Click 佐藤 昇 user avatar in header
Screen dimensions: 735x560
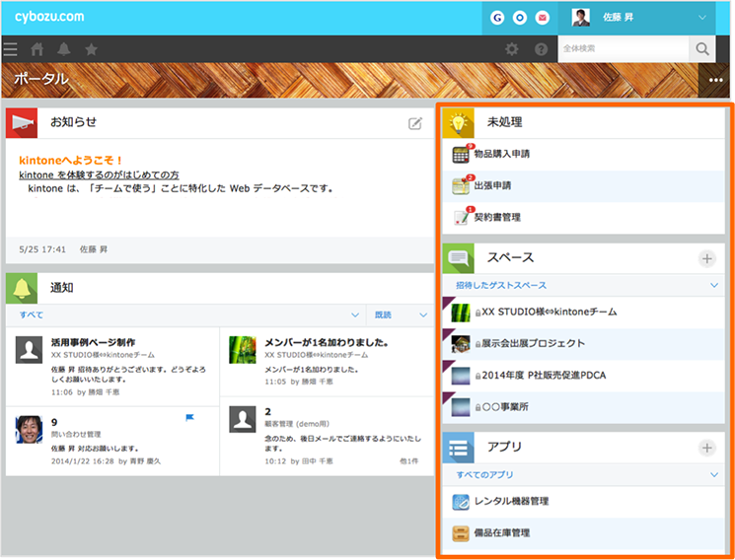[x=581, y=18]
